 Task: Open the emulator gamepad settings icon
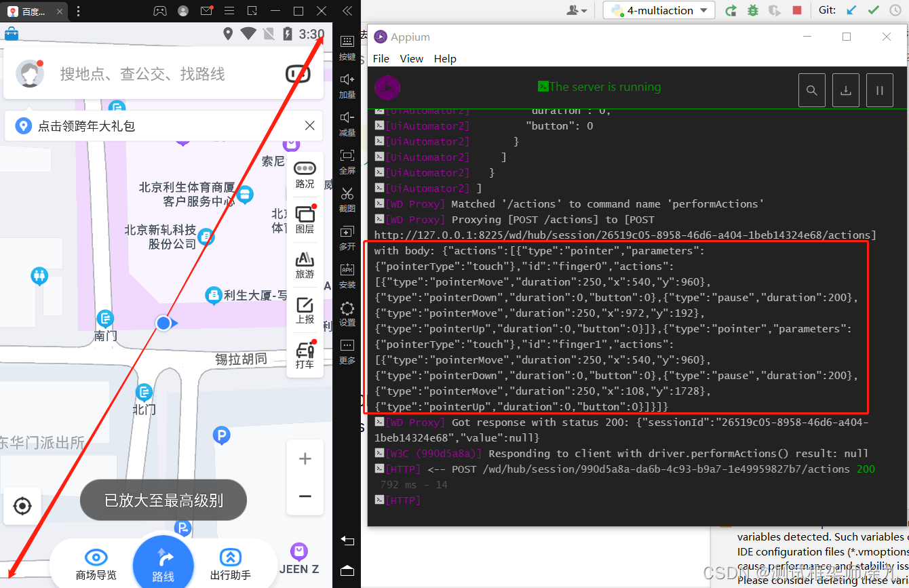[x=160, y=11]
